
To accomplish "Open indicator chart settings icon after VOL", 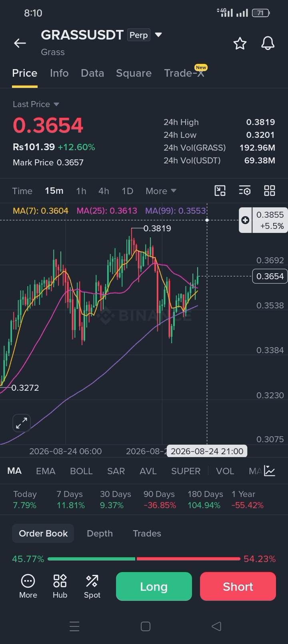I will (x=270, y=471).
